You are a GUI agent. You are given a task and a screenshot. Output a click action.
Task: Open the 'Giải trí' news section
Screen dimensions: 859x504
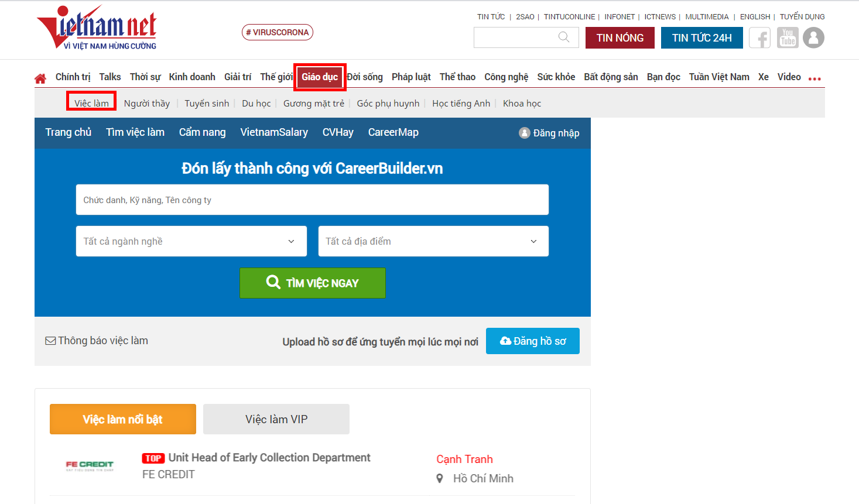click(x=238, y=77)
